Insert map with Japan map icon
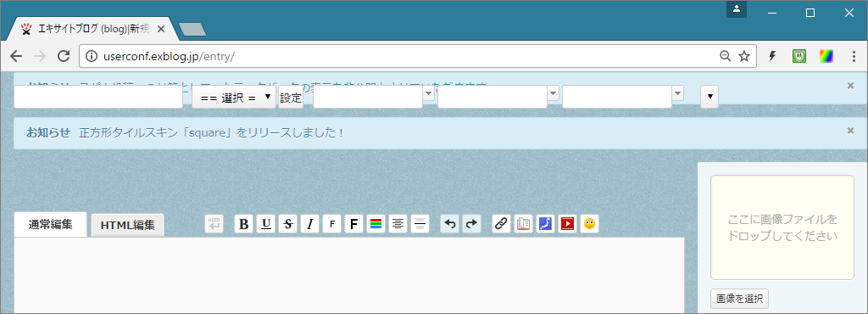The width and height of the screenshot is (868, 314). coord(545,224)
